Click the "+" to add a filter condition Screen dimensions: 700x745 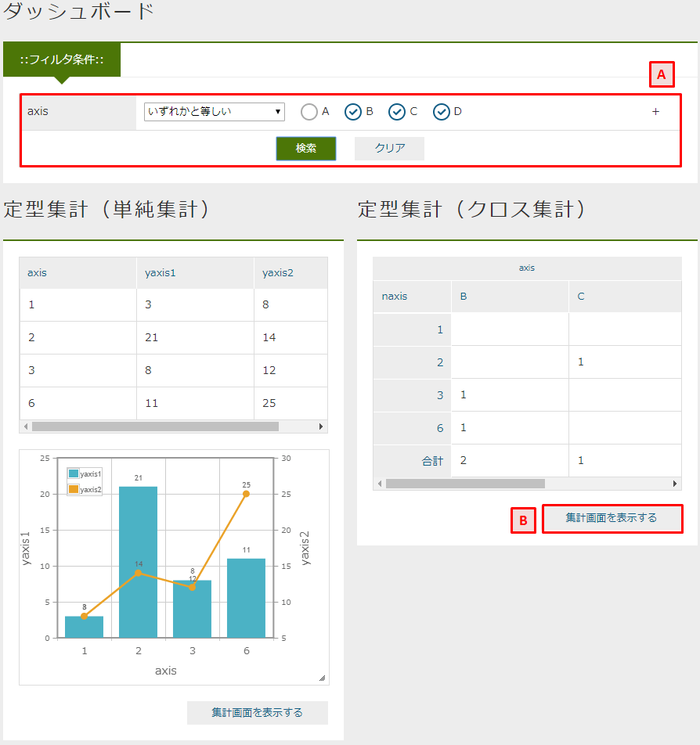tap(655, 111)
